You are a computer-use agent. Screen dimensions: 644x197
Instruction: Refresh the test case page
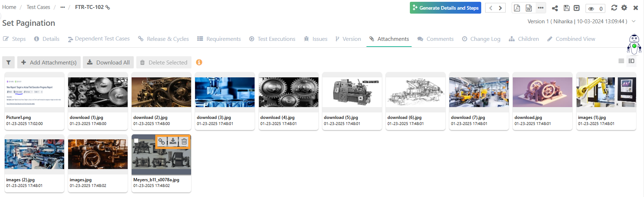click(614, 8)
